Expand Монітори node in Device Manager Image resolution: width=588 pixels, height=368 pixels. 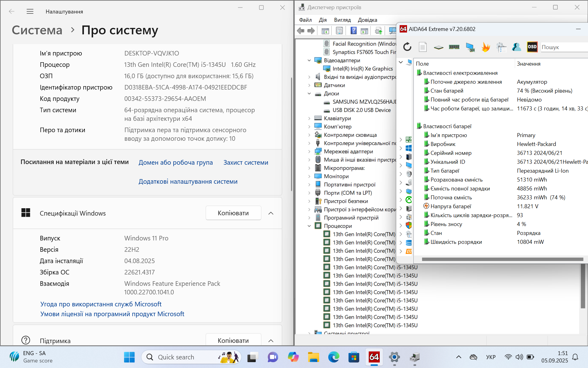(x=309, y=176)
